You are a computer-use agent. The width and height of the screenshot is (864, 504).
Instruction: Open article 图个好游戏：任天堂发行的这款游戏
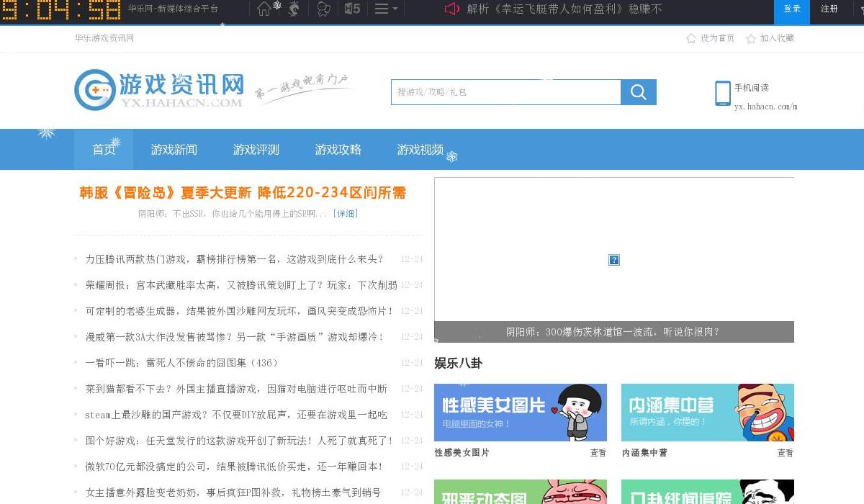(x=240, y=441)
